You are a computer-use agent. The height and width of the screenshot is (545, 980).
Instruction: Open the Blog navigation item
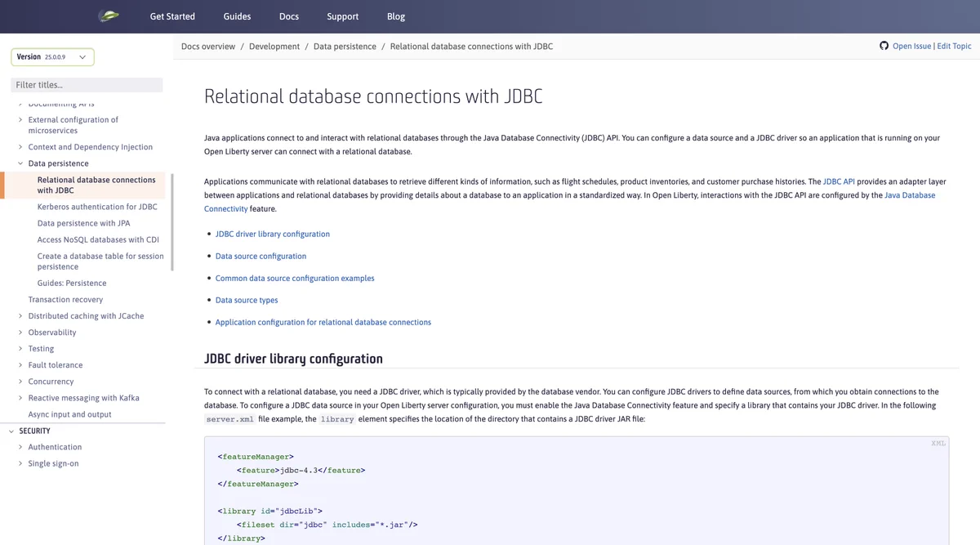click(x=395, y=16)
